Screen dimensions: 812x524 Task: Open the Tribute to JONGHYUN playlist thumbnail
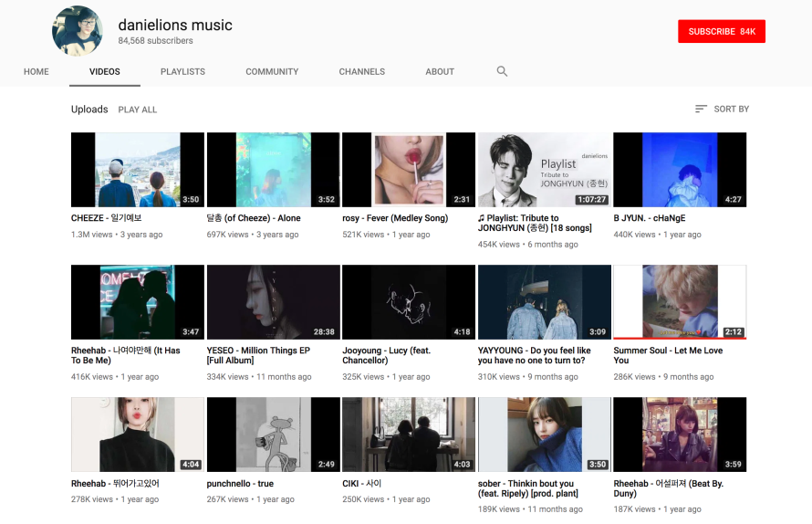click(x=545, y=170)
